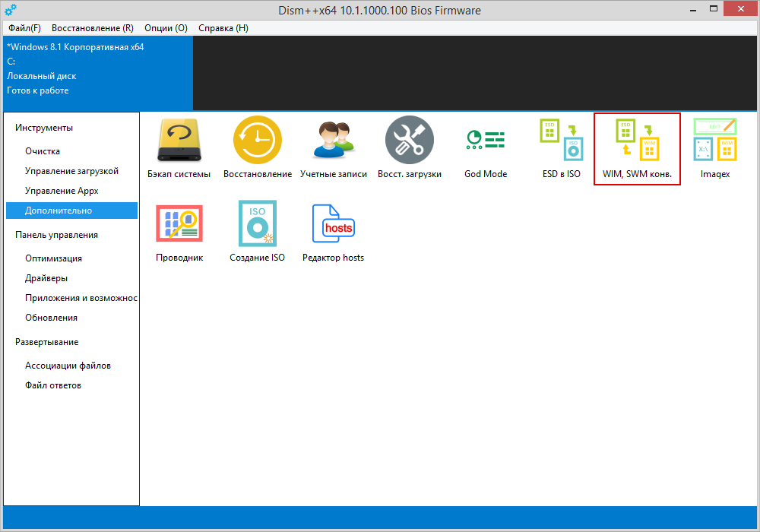Open Создание ISO disc icon
This screenshot has width=760, height=532.
258,223
